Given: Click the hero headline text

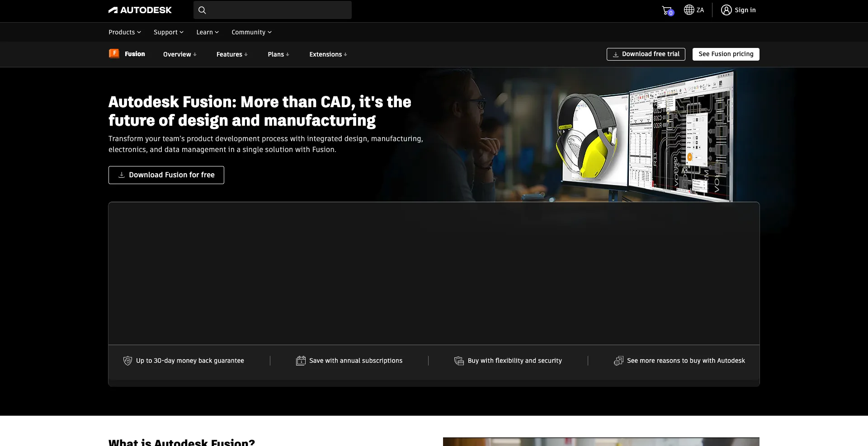Looking at the screenshot, I should (x=260, y=111).
